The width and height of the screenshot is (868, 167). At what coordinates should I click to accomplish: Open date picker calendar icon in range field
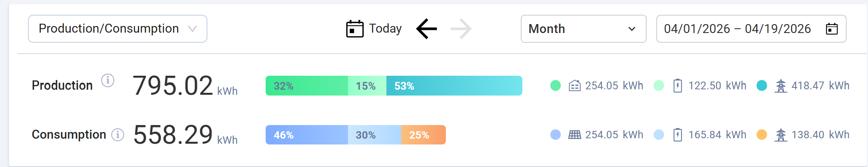pos(831,29)
